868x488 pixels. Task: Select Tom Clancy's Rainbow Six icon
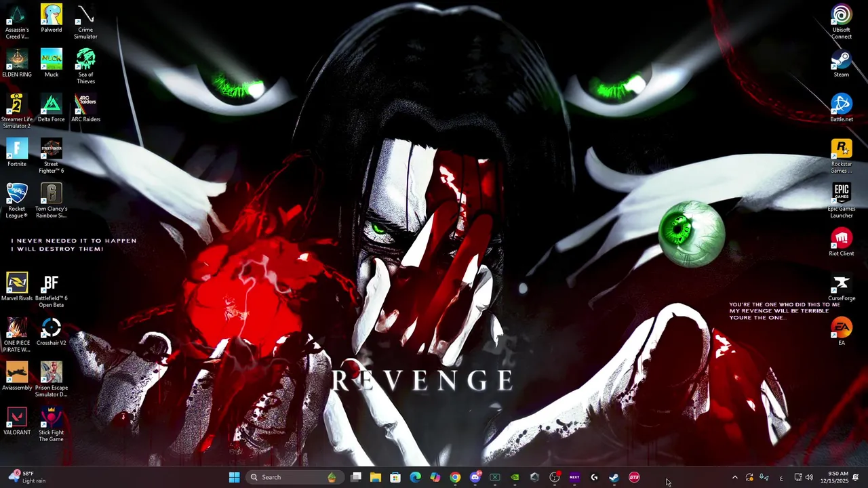52,201
